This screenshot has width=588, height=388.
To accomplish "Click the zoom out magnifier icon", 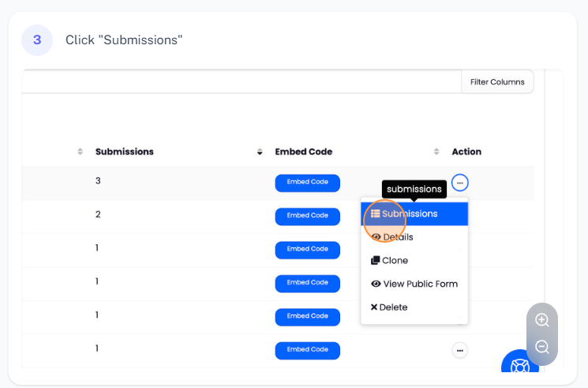I will coord(542,347).
